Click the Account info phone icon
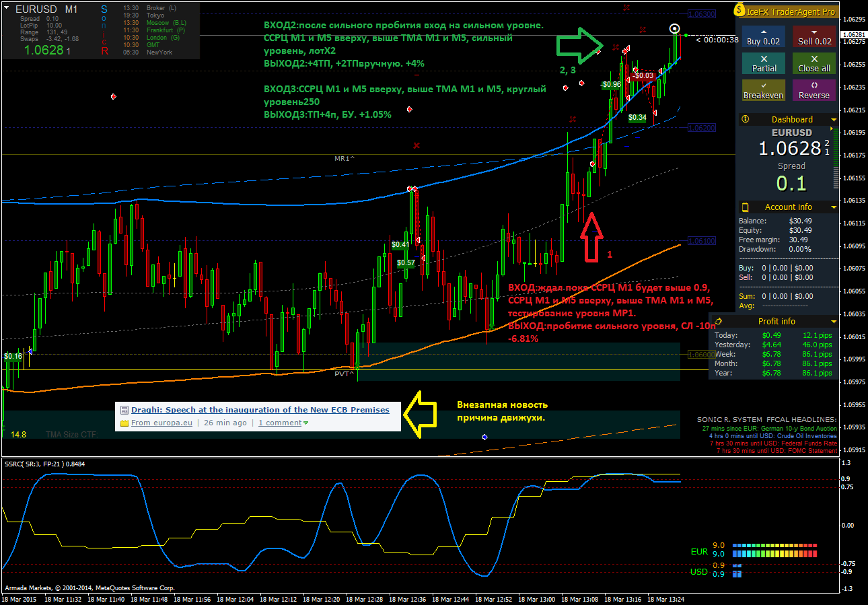This screenshot has height=605, width=868. coord(746,207)
